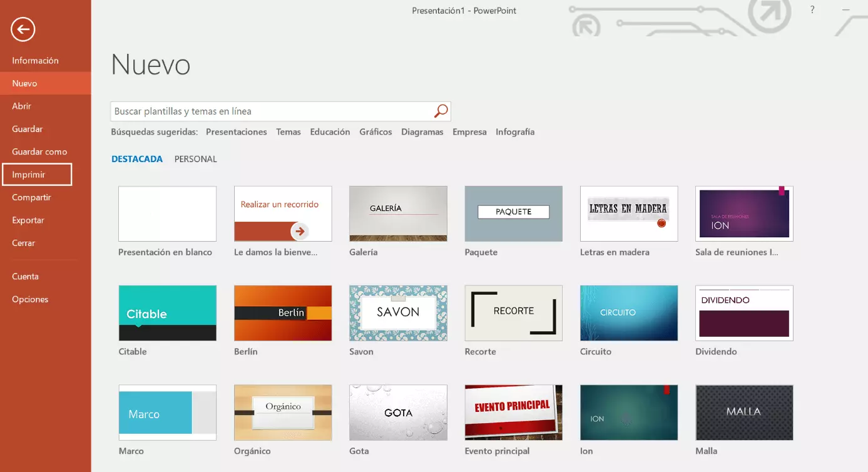
Task: Click the back arrow to exit Backstage
Action: [x=23, y=29]
